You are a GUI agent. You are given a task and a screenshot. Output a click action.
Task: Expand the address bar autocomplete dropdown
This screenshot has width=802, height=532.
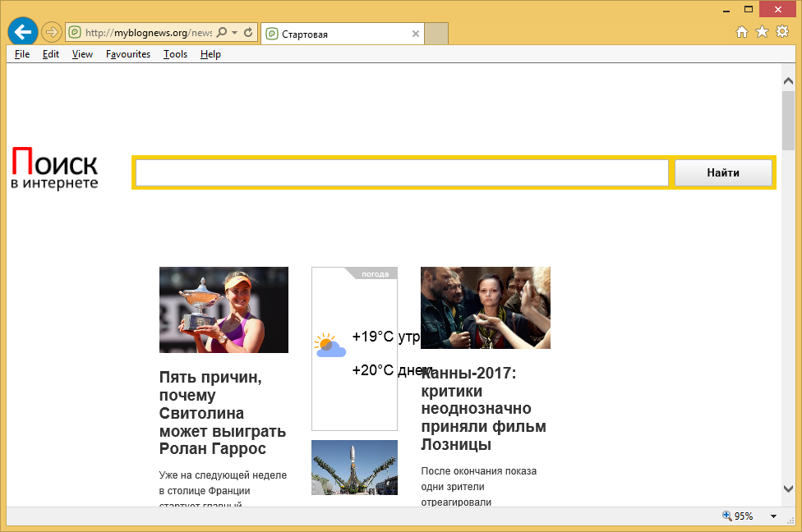235,33
